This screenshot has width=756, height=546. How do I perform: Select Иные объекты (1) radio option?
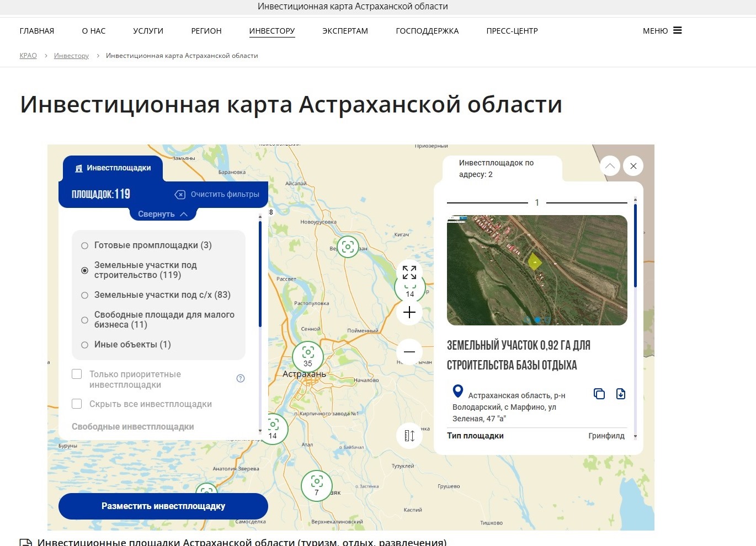[x=84, y=345]
